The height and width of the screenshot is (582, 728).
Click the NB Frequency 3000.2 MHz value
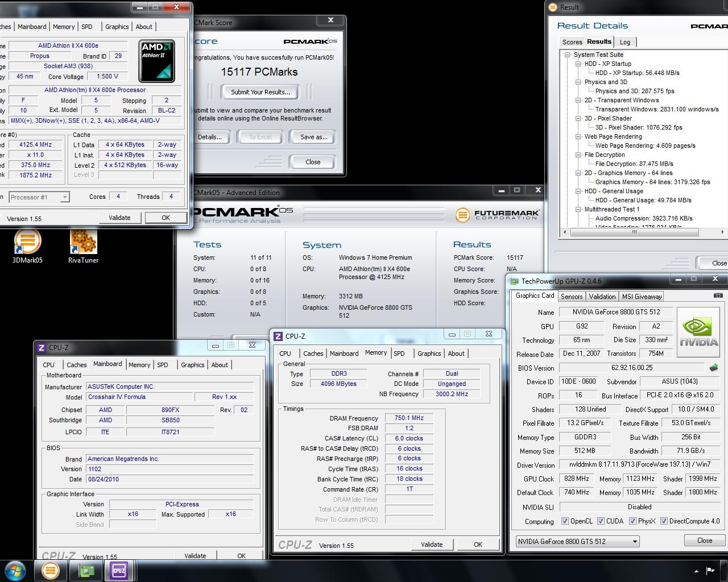point(452,394)
